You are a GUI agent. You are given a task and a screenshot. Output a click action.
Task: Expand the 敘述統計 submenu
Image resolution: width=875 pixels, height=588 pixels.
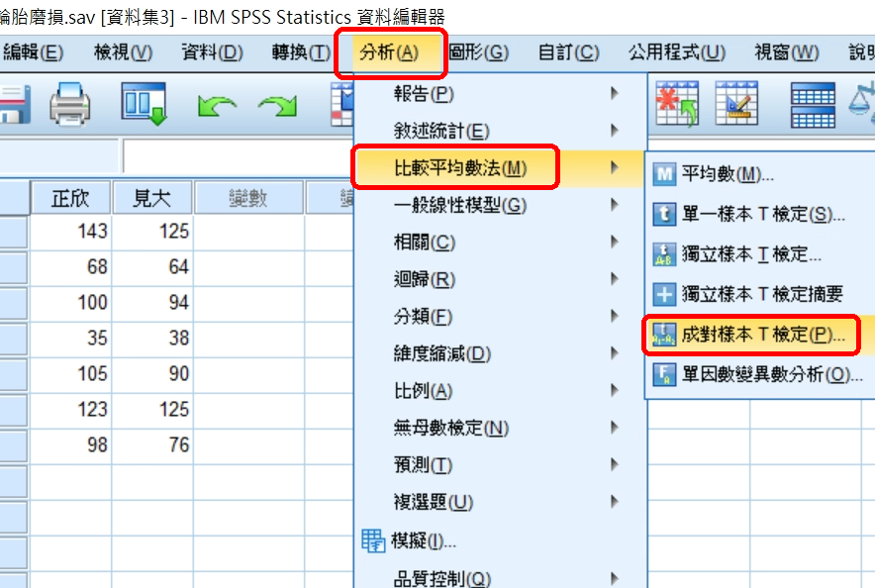pyautogui.click(x=440, y=131)
